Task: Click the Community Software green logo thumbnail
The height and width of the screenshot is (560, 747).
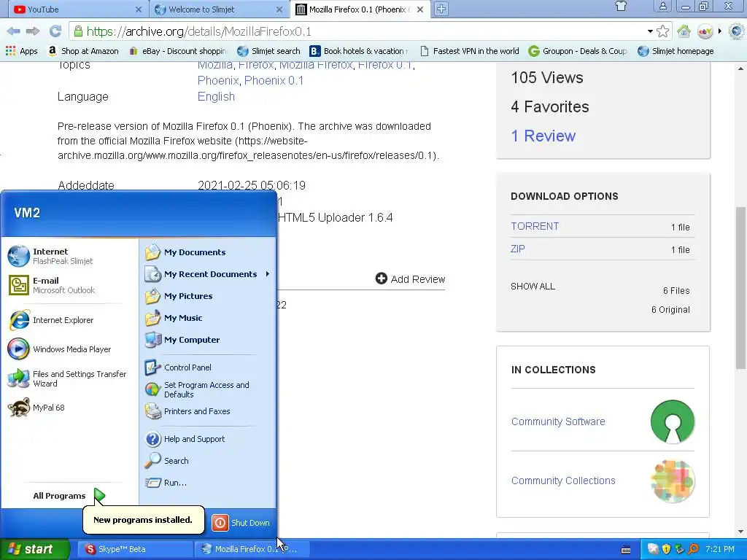Action: (672, 421)
